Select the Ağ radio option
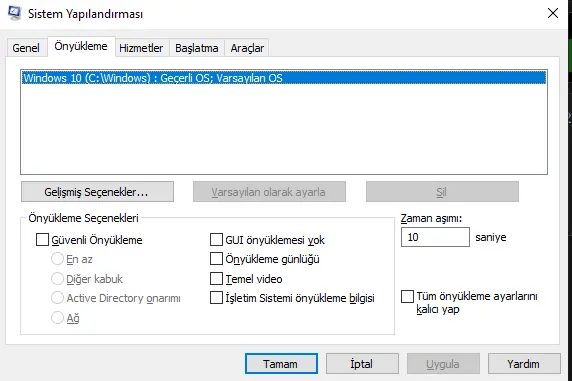572x381 pixels. [57, 318]
